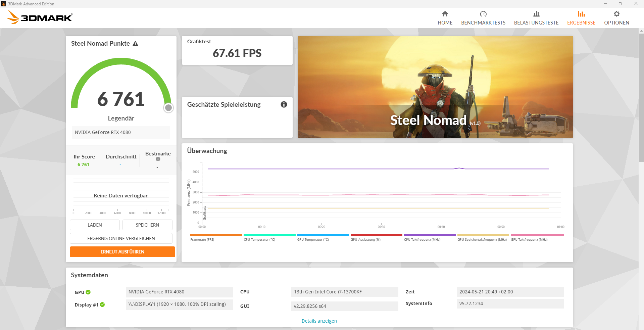Click the warning triangle beside Steel Nomad Punkte

click(x=136, y=44)
